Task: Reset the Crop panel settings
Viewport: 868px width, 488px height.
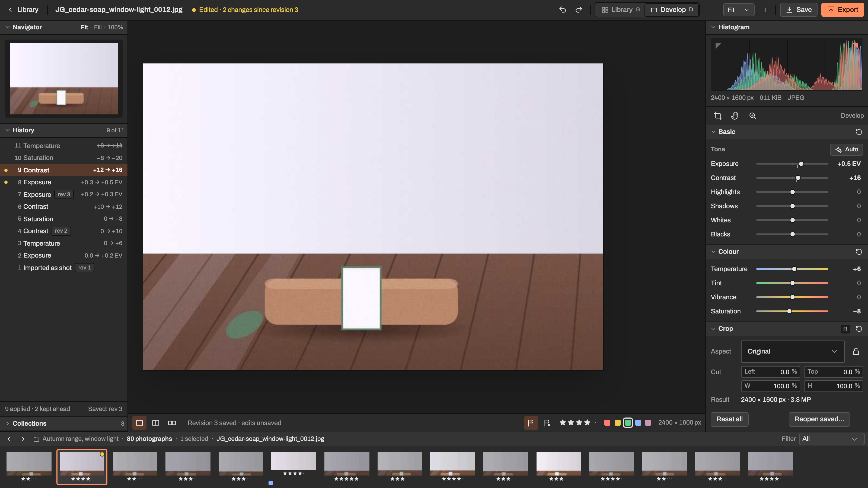Action: pos(859,329)
